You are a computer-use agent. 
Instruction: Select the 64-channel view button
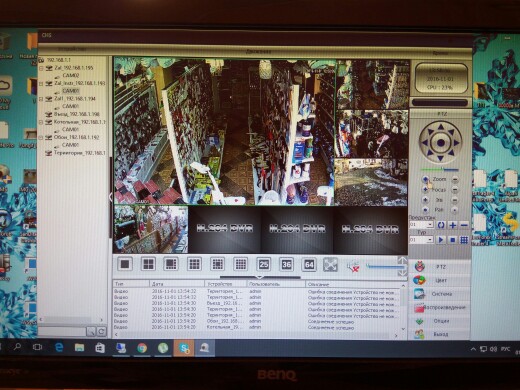point(309,265)
